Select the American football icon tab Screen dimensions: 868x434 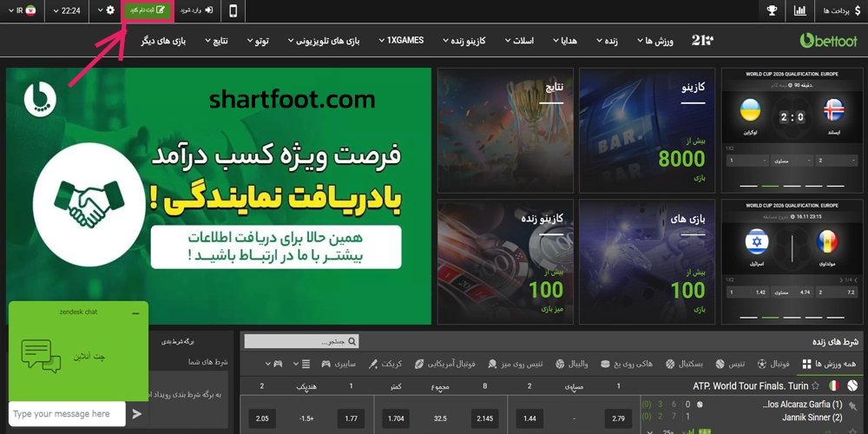418,364
